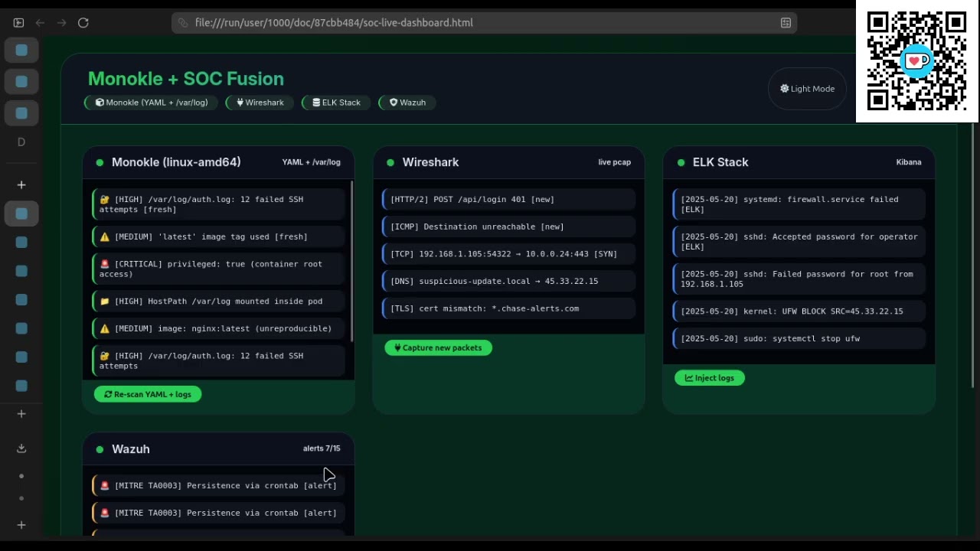The width and height of the screenshot is (980, 551).
Task: Focus the address bar URL field
Action: click(x=484, y=23)
